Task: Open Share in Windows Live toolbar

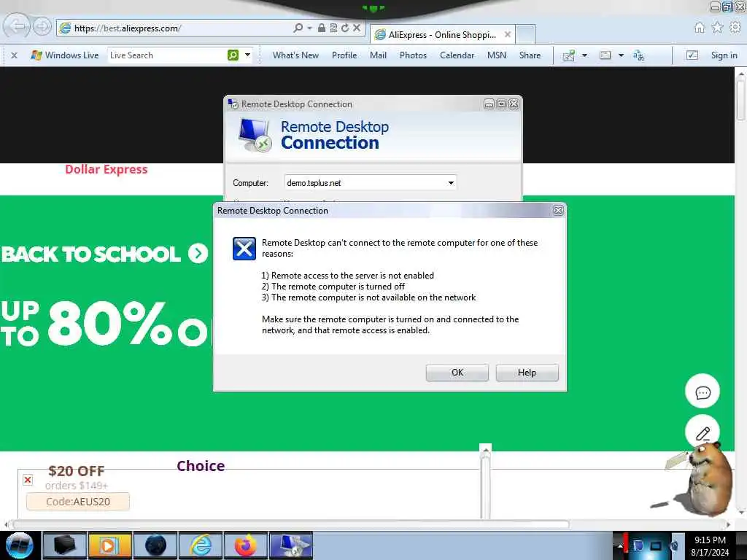Action: coord(530,55)
